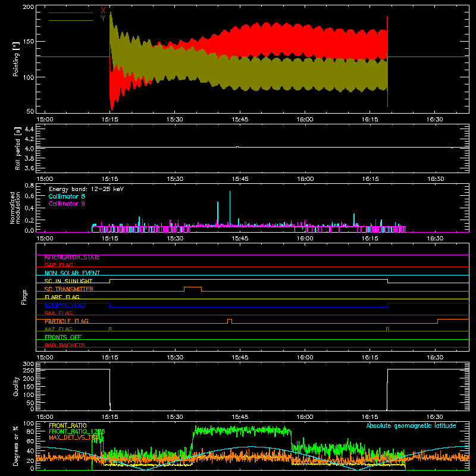Image resolution: width=476 pixels, height=476 pixels.
Task: Click the 'Flags' vertical axis label
Action: tap(24, 297)
